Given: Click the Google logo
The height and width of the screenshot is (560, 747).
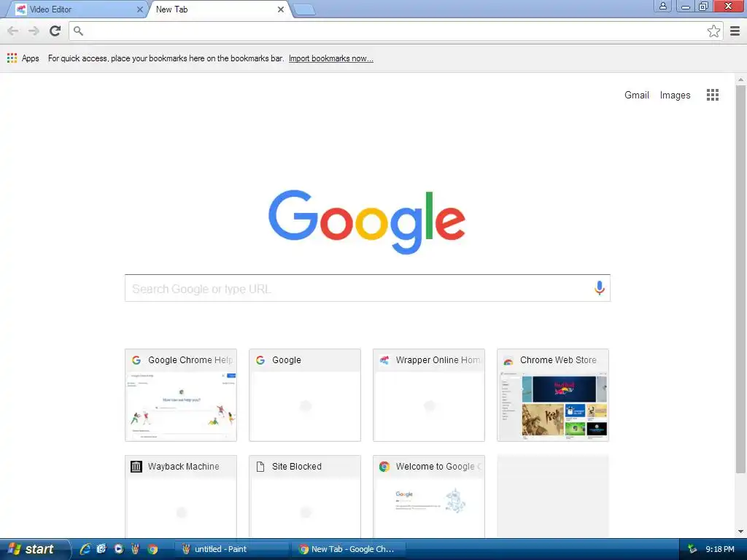Looking at the screenshot, I should (367, 222).
